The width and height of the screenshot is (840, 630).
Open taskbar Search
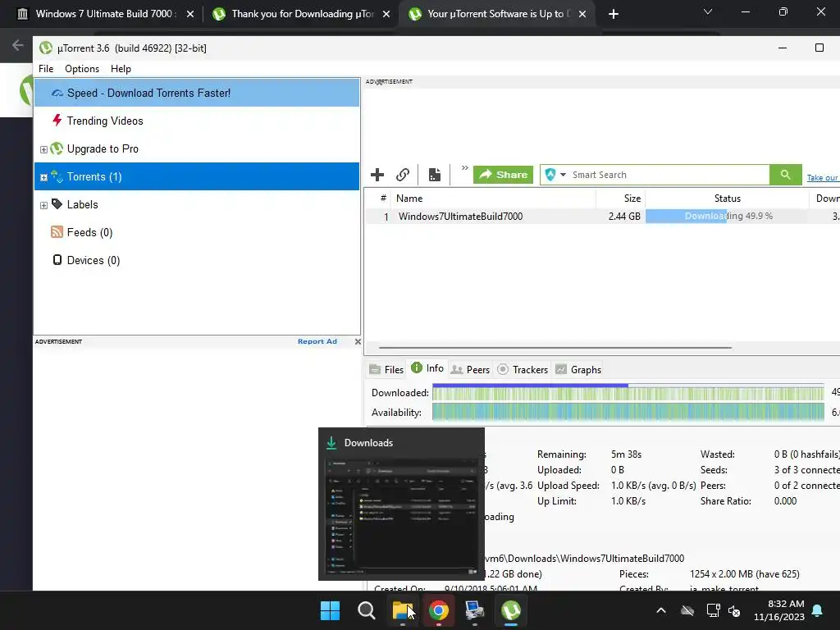tap(367, 610)
